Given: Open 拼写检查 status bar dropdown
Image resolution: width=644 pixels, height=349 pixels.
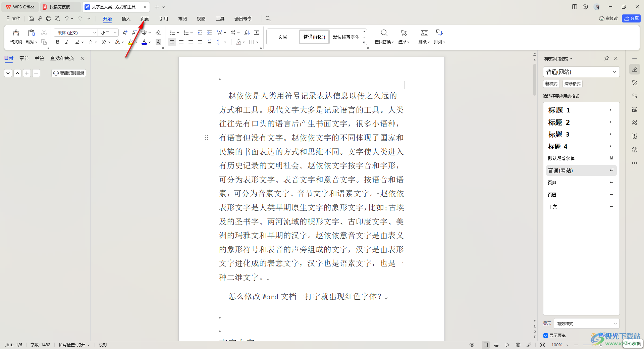Looking at the screenshot, I should pyautogui.click(x=74, y=345).
